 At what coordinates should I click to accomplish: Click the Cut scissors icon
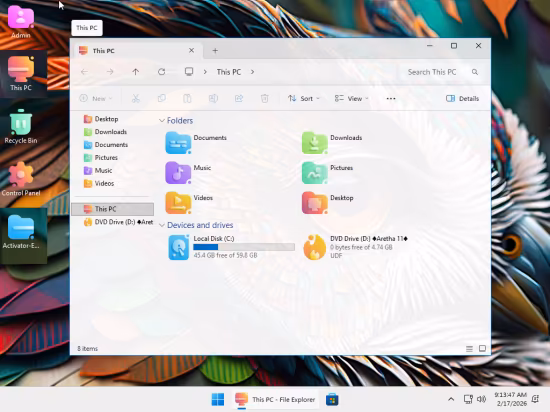[x=136, y=99]
